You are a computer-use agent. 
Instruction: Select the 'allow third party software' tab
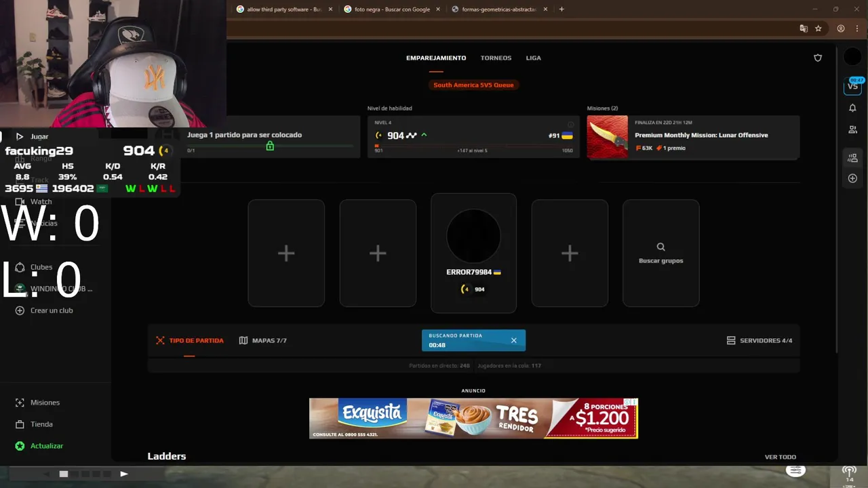coord(283,9)
